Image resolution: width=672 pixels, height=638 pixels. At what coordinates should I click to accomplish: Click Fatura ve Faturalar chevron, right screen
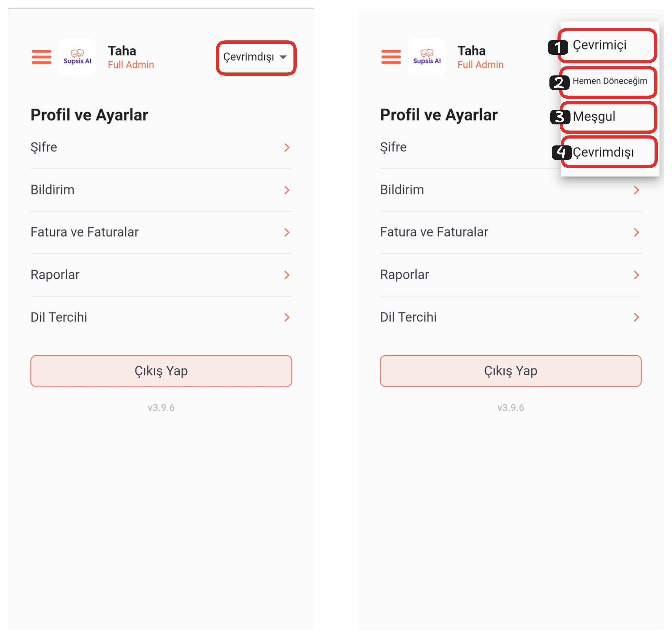[x=636, y=232]
